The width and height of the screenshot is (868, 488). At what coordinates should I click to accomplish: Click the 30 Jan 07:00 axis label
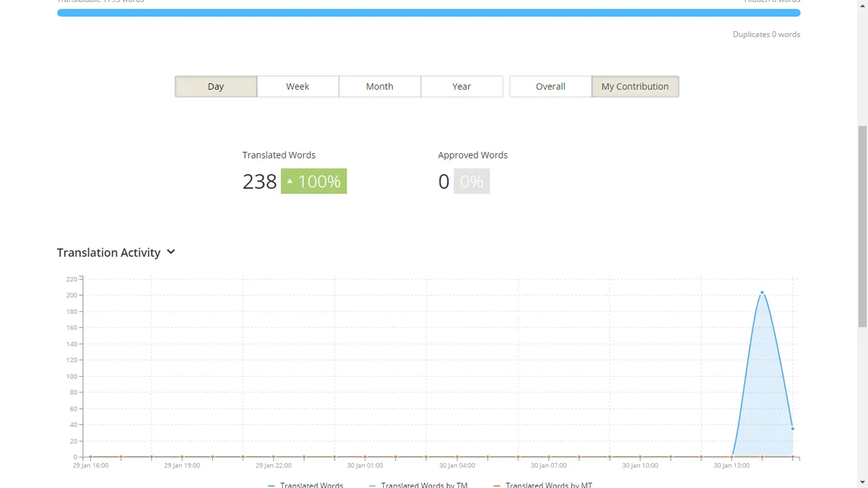(x=548, y=466)
